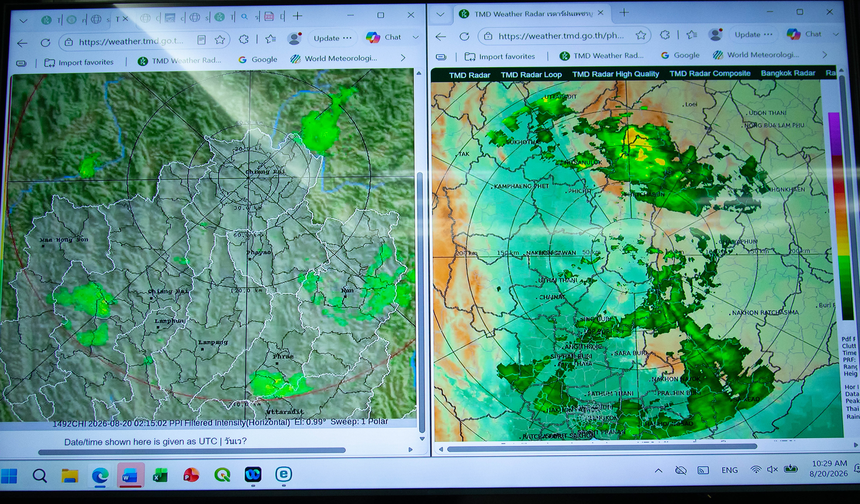This screenshot has width=860, height=504.
Task: Show more favorites chevron in right window
Action: (824, 55)
